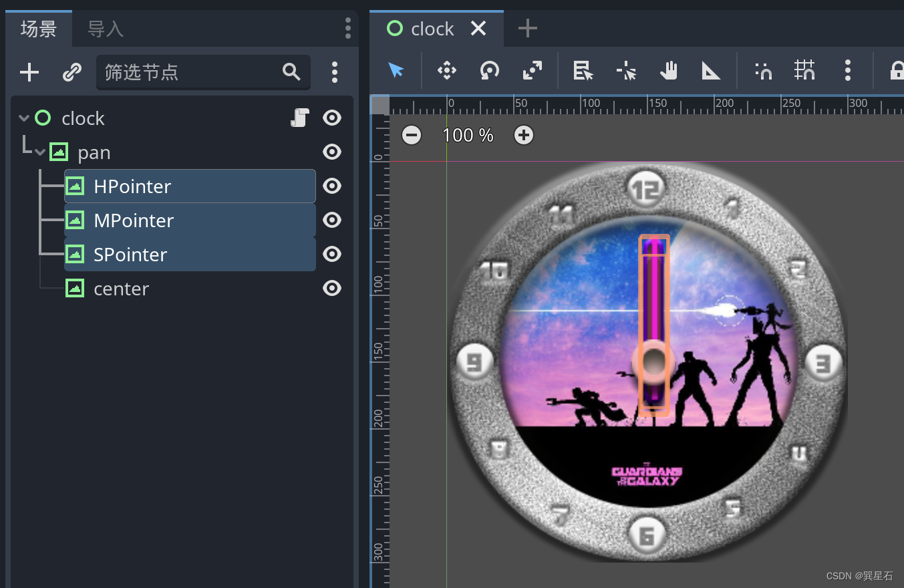Image resolution: width=904 pixels, height=588 pixels.
Task: Close the clock scene tab
Action: (x=478, y=28)
